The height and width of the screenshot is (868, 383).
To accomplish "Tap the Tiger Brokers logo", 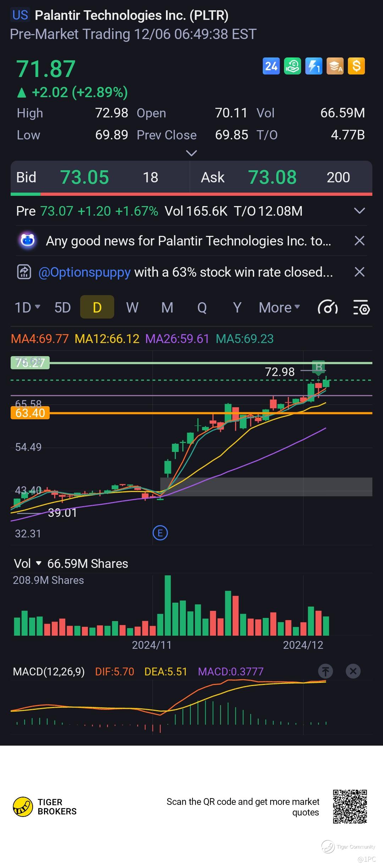I will (45, 807).
